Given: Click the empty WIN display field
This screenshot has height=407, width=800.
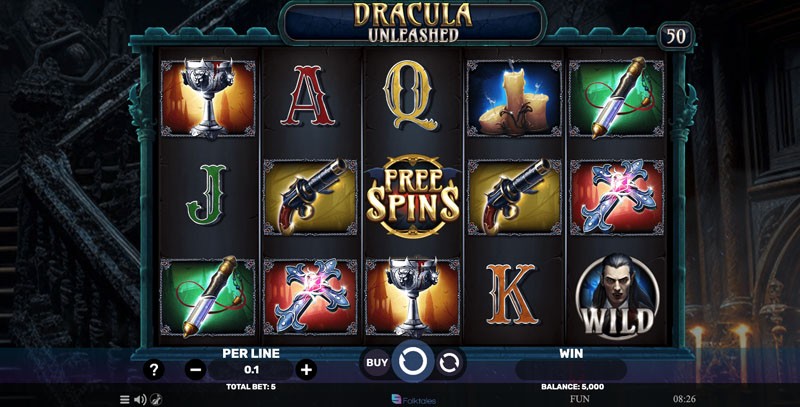Looking at the screenshot, I should point(571,370).
